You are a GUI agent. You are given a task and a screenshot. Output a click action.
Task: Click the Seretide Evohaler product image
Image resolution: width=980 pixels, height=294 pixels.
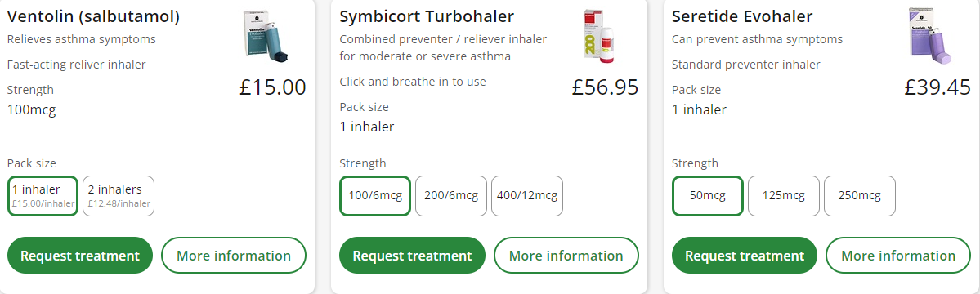point(931,36)
